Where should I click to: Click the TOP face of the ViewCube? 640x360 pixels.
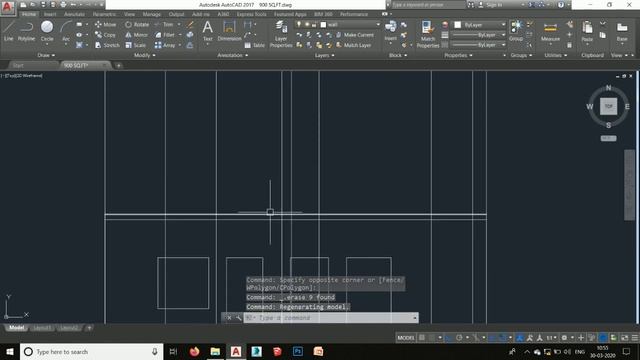pyautogui.click(x=608, y=106)
